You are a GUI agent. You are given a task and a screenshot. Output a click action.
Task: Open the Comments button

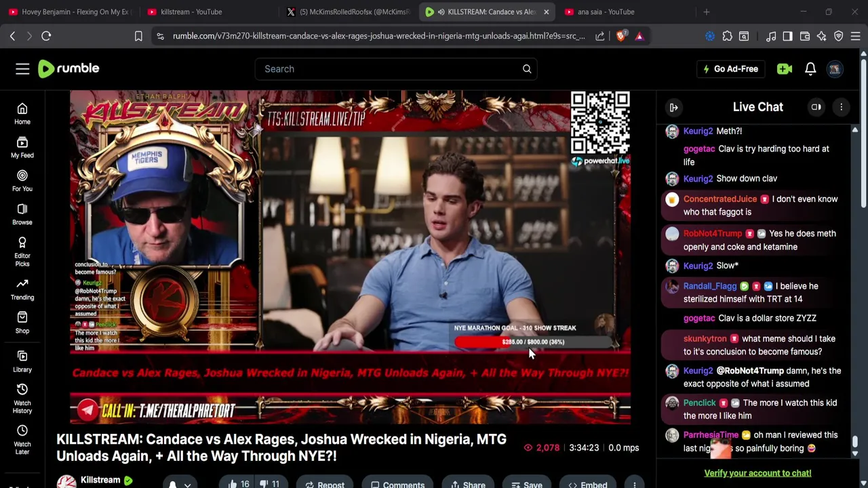coord(397,485)
